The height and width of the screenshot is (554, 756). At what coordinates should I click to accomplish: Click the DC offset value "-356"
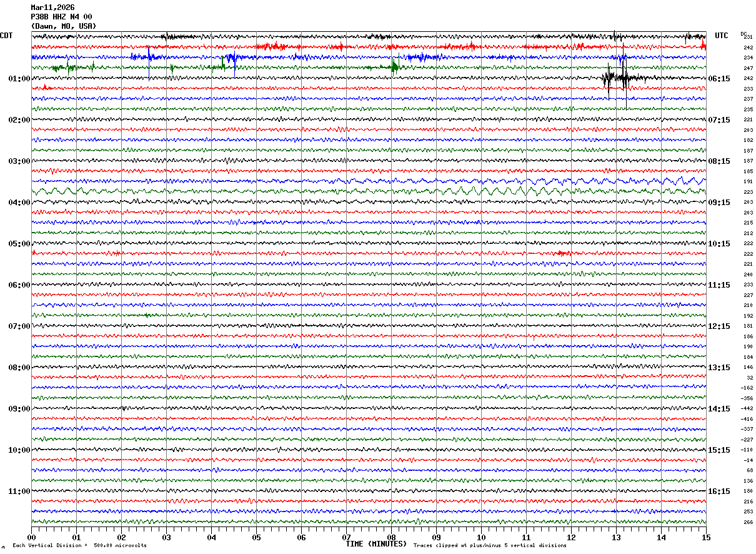point(747,398)
